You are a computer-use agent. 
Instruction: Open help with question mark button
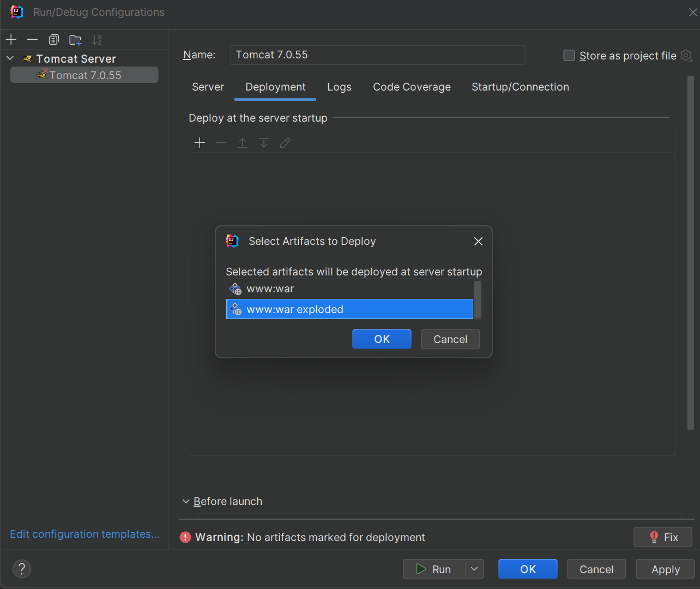pos(22,569)
